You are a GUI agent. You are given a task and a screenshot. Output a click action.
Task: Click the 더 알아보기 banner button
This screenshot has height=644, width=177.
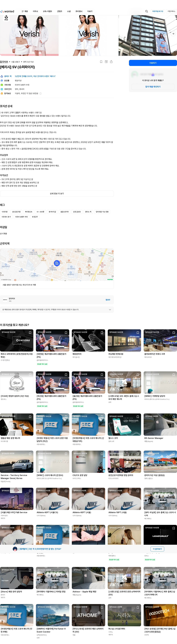(x=157, y=549)
